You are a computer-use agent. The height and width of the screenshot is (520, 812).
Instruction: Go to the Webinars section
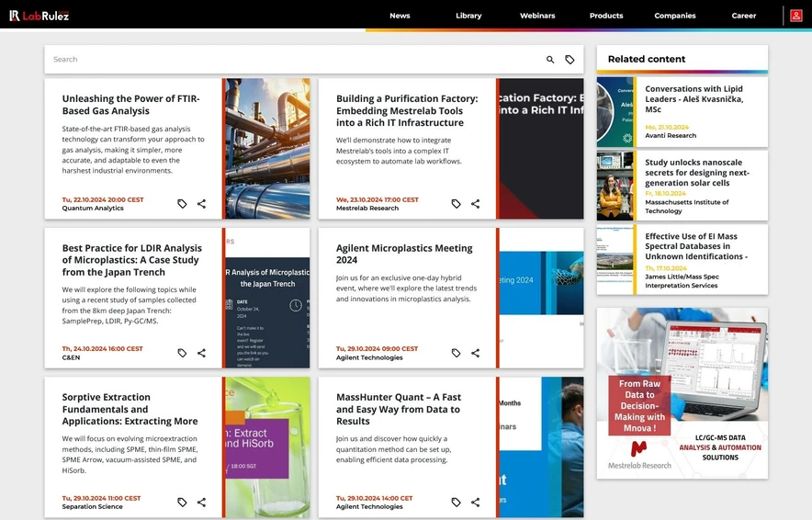point(537,16)
